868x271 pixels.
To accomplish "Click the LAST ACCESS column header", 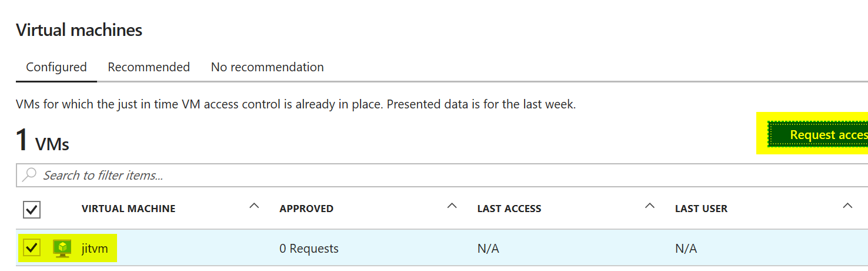I will coord(509,209).
